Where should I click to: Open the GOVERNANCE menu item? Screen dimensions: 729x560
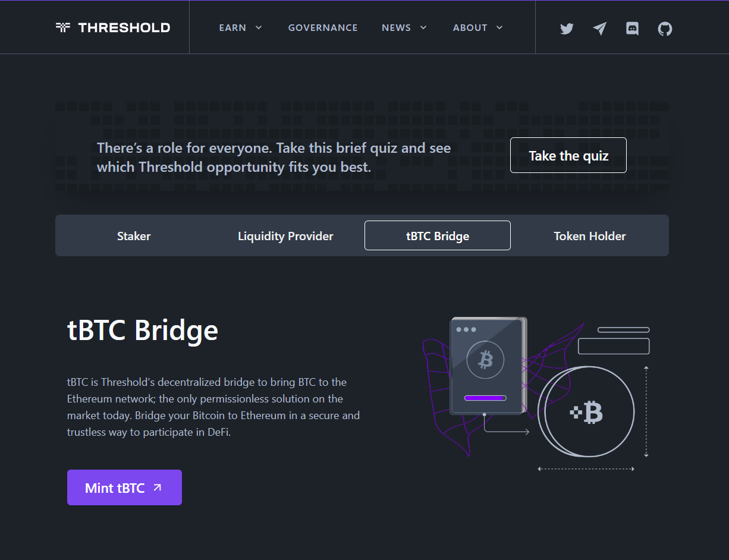point(323,27)
